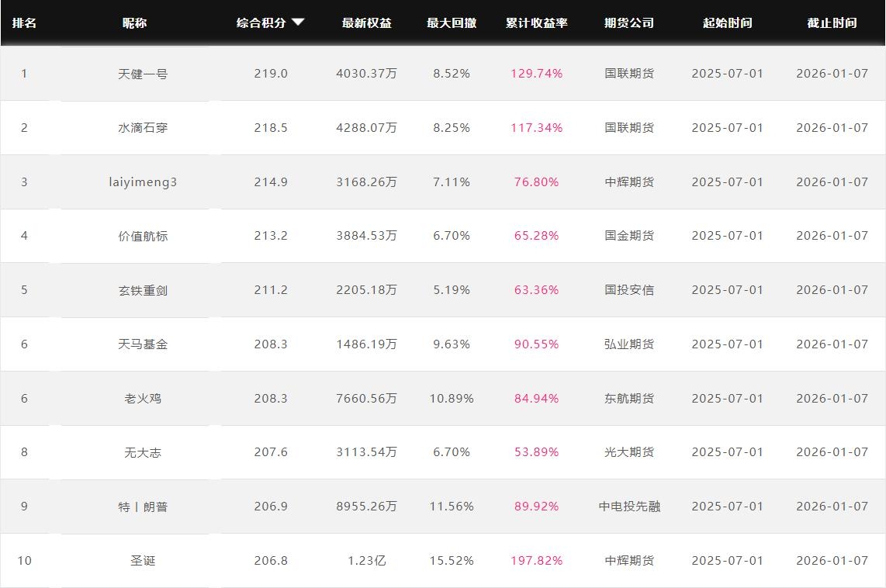Click 中电投先融 futures company cell

[x=628, y=507]
